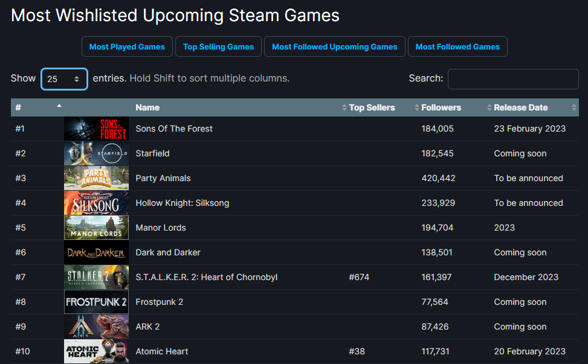588x364 pixels.
Task: Focus the Search input field
Action: tap(513, 79)
